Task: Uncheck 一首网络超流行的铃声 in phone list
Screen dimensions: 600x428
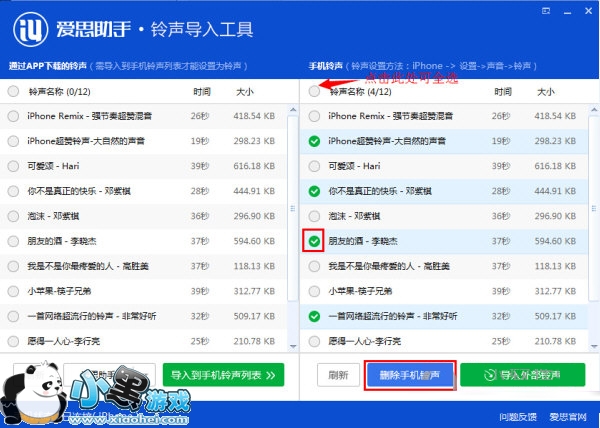Action: coord(314,316)
